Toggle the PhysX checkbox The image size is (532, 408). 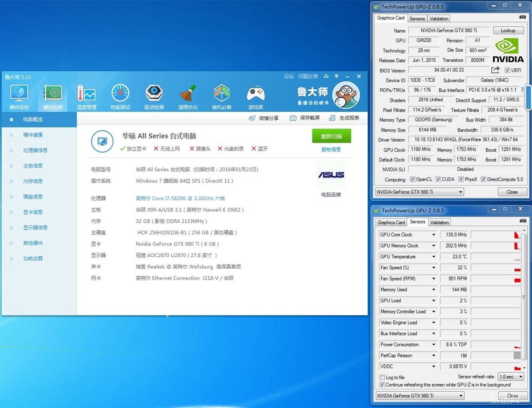point(461,179)
